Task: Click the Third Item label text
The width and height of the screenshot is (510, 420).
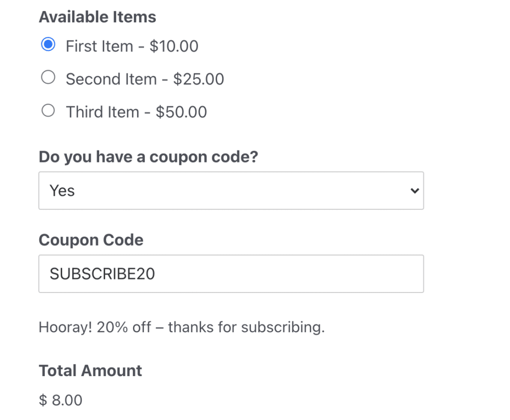Action: pyautogui.click(x=136, y=112)
